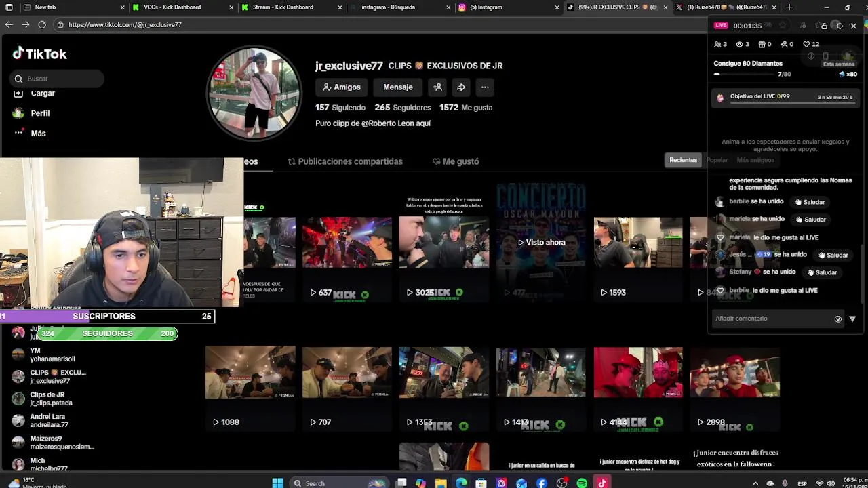Viewport: 868px width, 488px height.
Task: Go forward in browser history
Action: click(x=25, y=24)
